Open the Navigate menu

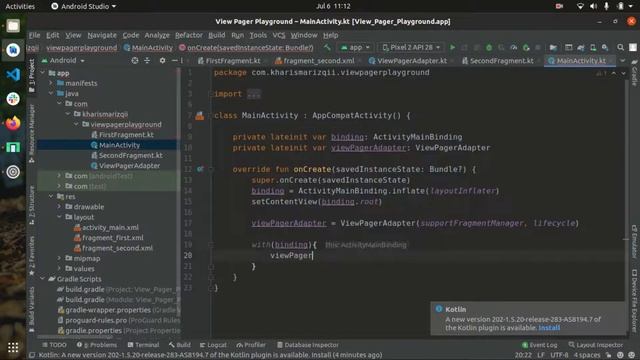(102, 35)
